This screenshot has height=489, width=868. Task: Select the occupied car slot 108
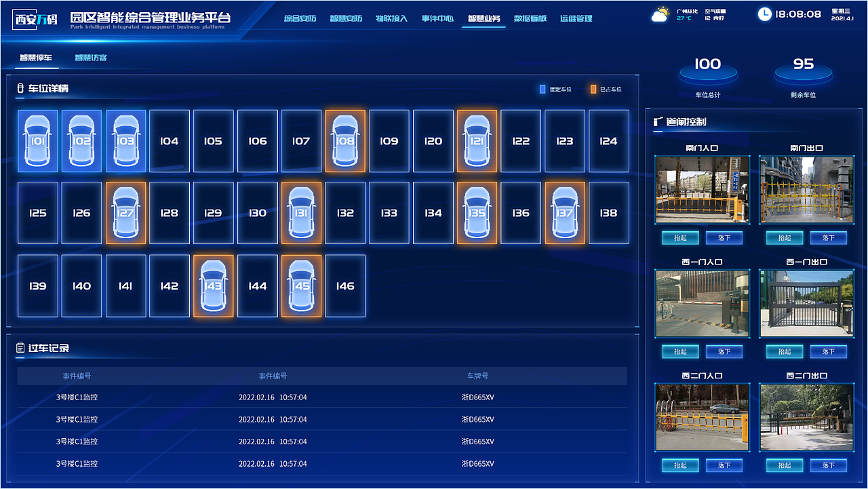(x=345, y=141)
